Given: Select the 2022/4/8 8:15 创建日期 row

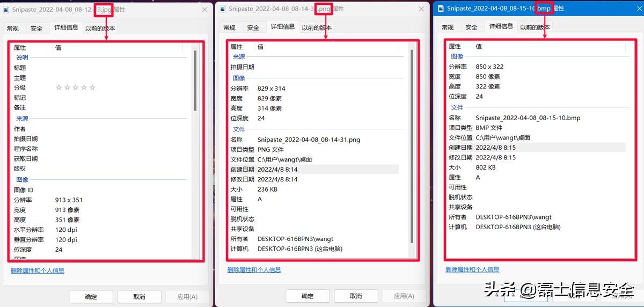Looking at the screenshot, I should point(537,148).
